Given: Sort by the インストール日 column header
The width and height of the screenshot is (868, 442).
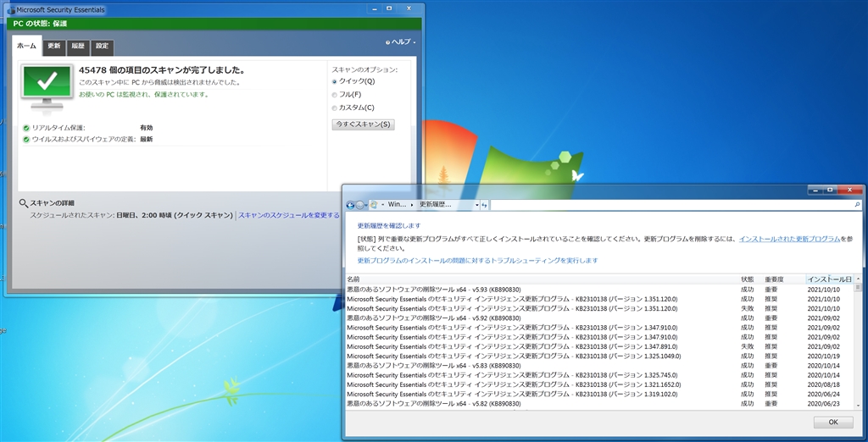Looking at the screenshot, I should pos(830,279).
